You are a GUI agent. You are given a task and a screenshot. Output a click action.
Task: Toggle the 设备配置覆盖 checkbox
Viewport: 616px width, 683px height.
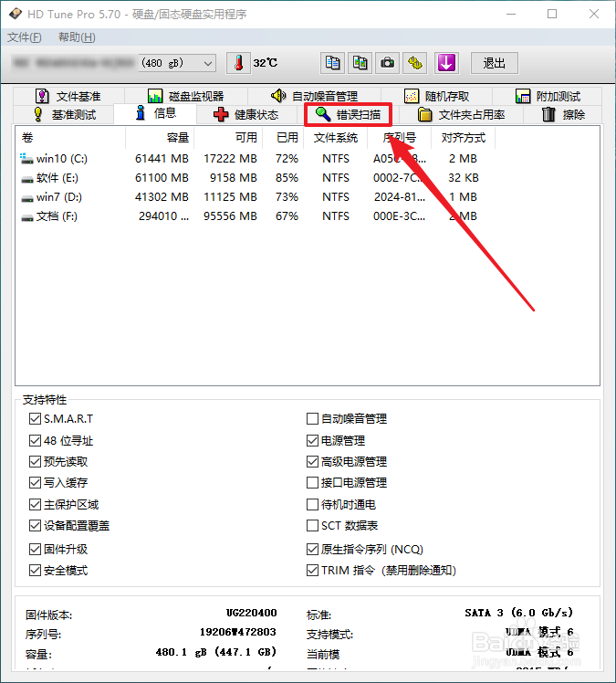point(35,525)
